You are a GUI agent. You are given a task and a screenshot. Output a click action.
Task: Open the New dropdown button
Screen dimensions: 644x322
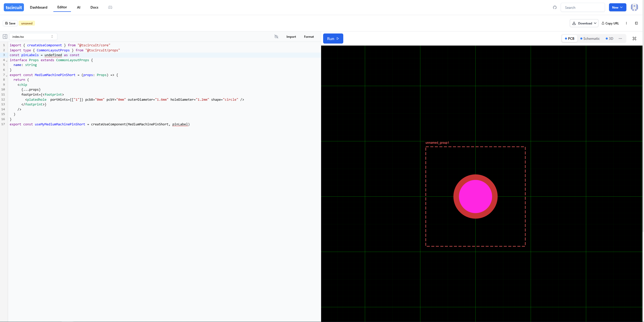tap(617, 7)
